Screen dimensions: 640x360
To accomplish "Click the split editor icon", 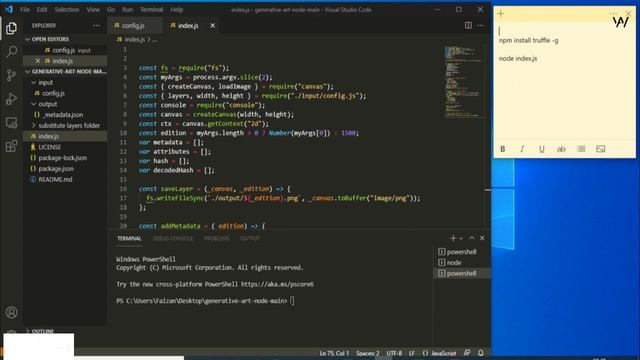I will pos(468,25).
